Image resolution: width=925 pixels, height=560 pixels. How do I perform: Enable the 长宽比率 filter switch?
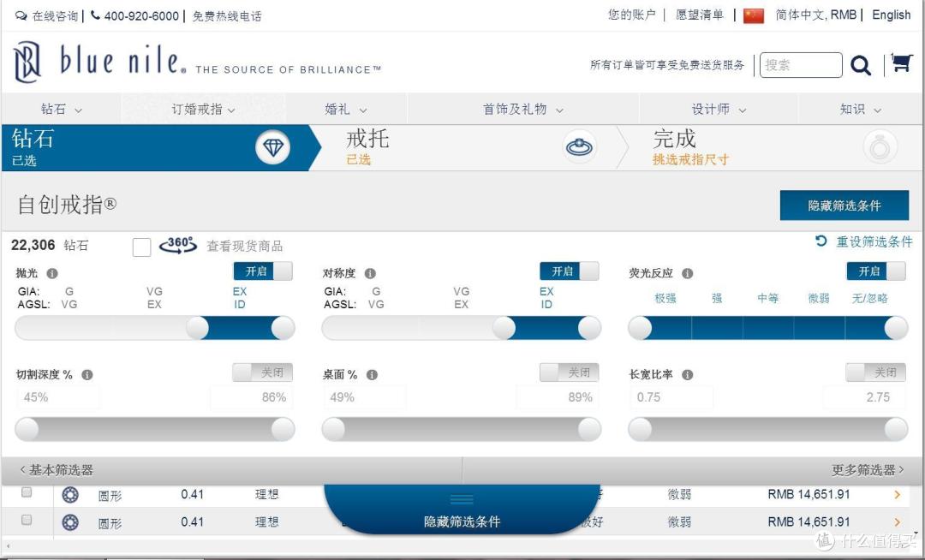(875, 372)
